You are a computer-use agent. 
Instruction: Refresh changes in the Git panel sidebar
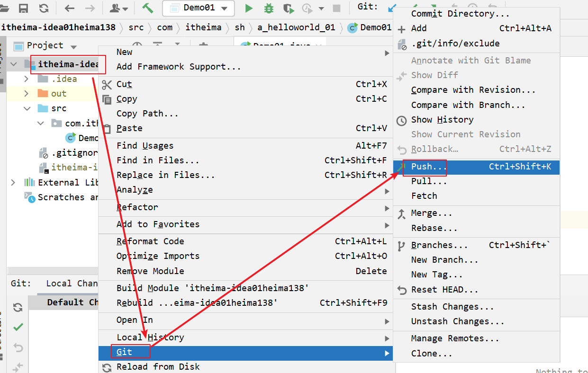(18, 308)
